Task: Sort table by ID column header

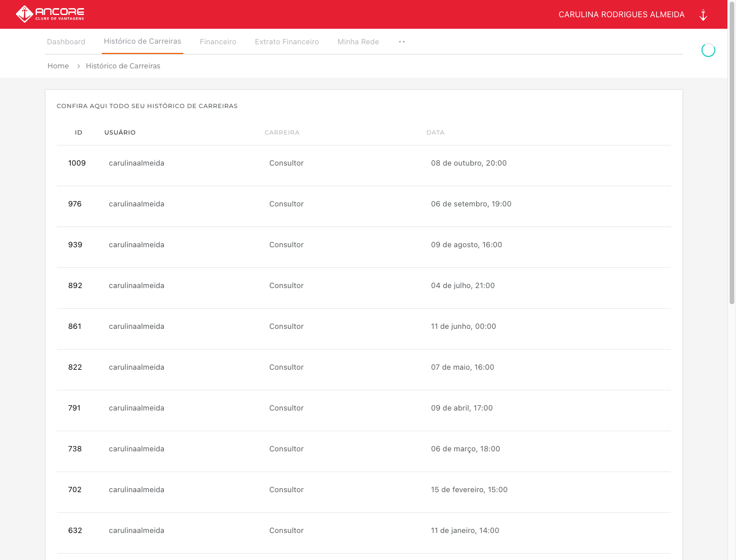Action: [x=79, y=133]
